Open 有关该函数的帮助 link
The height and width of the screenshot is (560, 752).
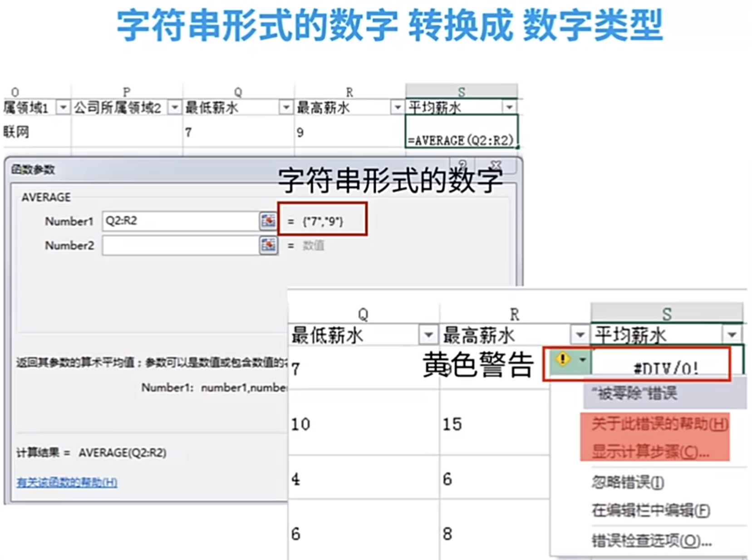point(67,482)
